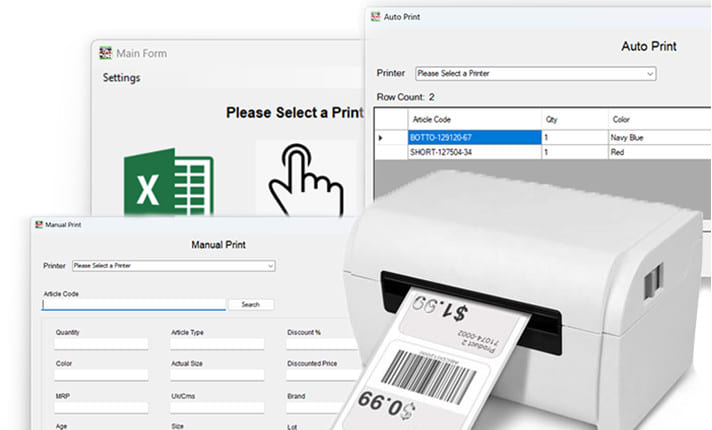712x430 pixels.
Task: Click the Manual Print window app icon
Action: click(x=38, y=225)
